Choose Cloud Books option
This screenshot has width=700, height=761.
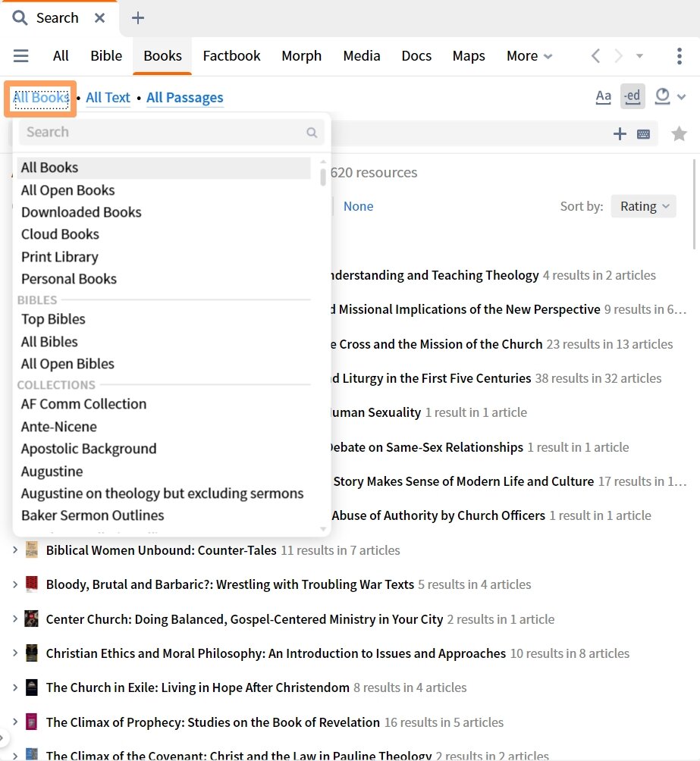point(60,234)
